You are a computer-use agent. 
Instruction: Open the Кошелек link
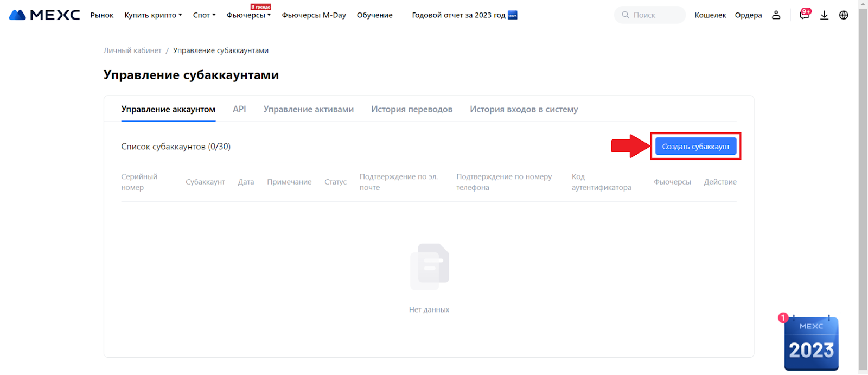pos(710,15)
